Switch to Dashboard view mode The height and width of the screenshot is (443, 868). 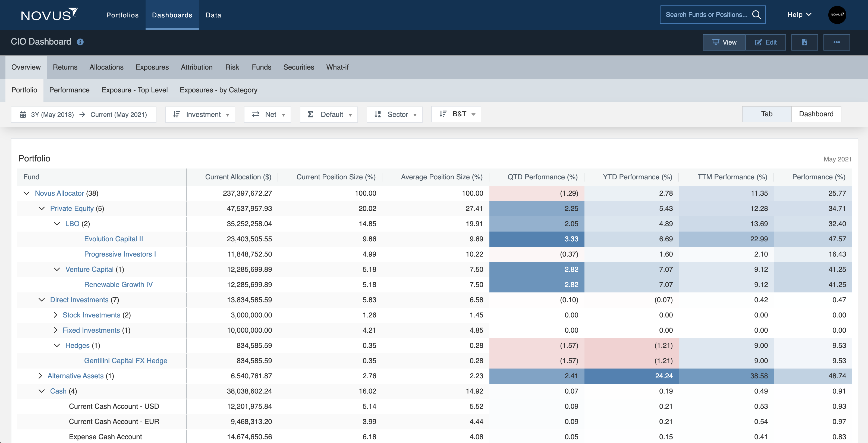816,114
